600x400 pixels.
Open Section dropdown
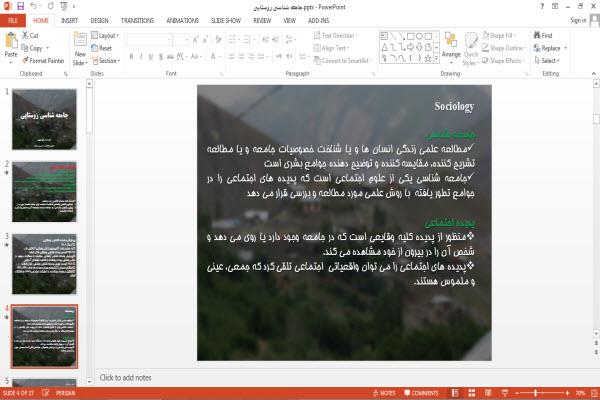tap(106, 61)
